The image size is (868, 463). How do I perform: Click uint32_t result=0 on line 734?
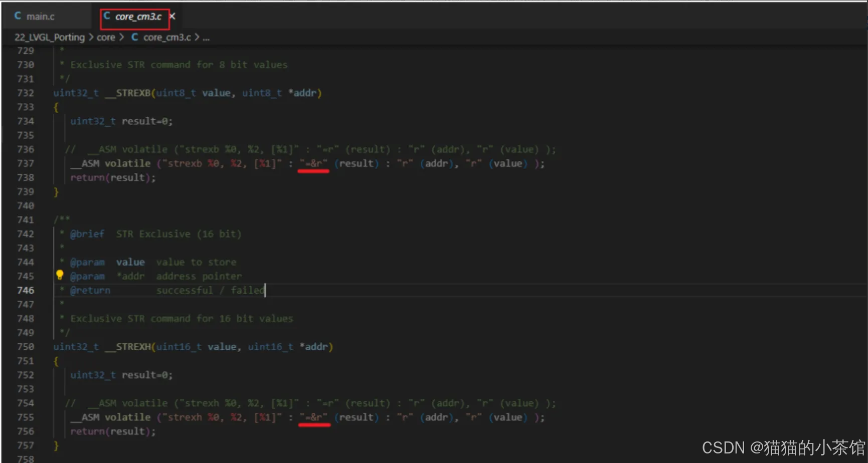[x=121, y=121]
